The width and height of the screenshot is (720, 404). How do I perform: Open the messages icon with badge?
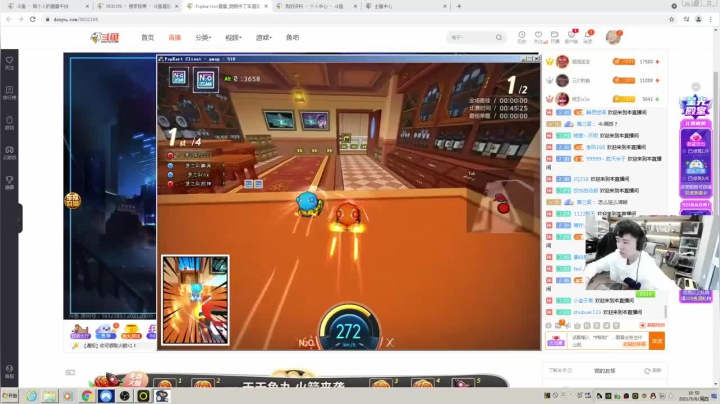pos(588,37)
